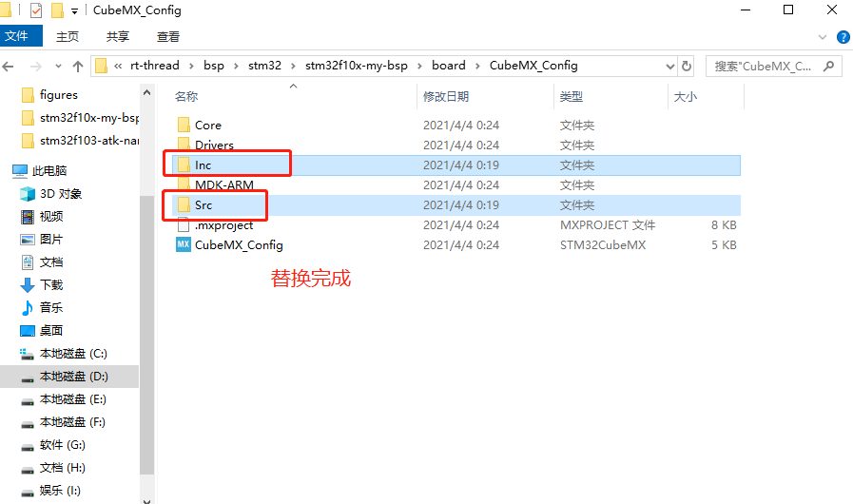The height and width of the screenshot is (504, 853).
Task: Click the MXPROJECT 文件 type cell
Action: (x=608, y=224)
